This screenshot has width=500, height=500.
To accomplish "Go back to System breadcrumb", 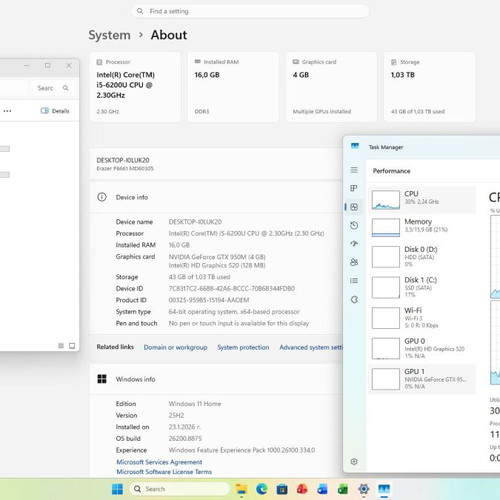I will [x=109, y=35].
